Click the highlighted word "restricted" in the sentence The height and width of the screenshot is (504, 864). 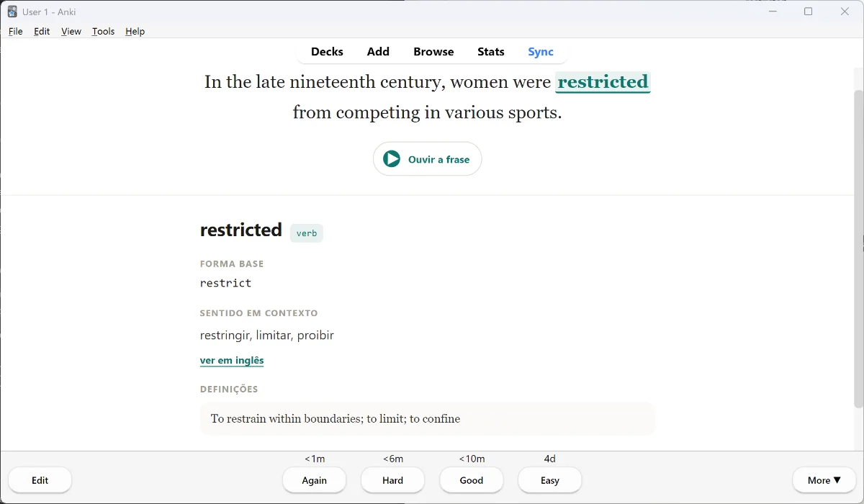click(603, 82)
